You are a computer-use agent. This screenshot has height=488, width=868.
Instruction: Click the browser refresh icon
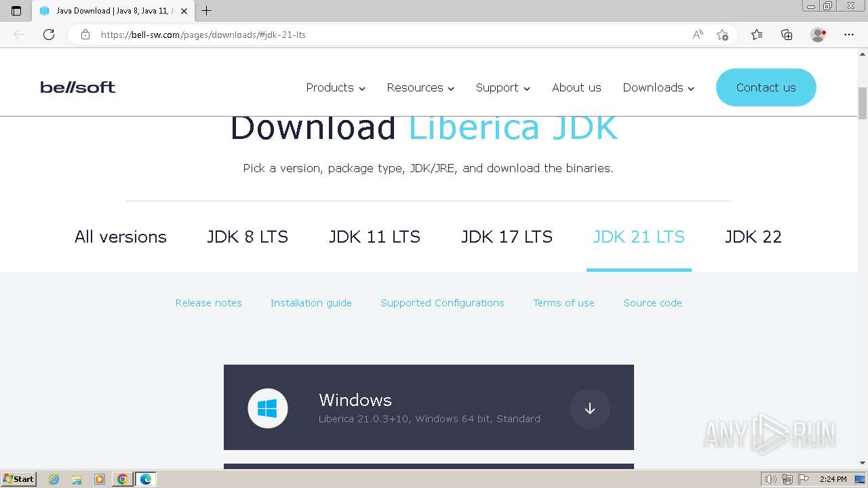pos(49,35)
